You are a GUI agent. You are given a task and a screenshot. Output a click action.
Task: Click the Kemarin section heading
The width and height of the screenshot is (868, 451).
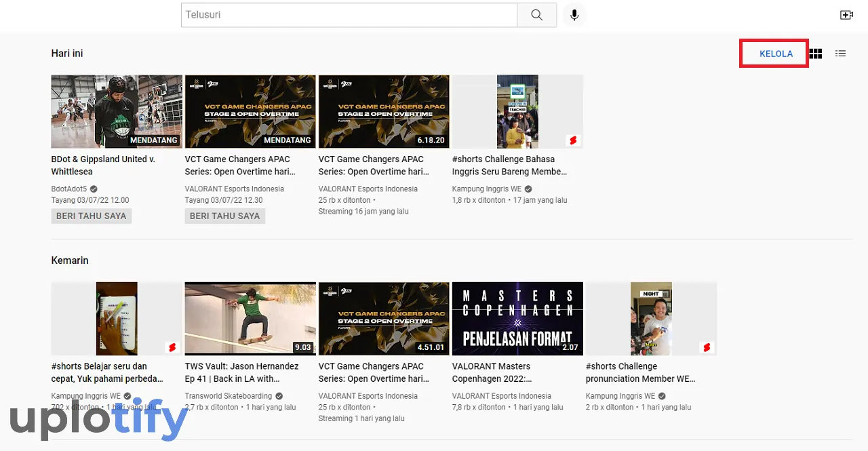click(x=70, y=260)
